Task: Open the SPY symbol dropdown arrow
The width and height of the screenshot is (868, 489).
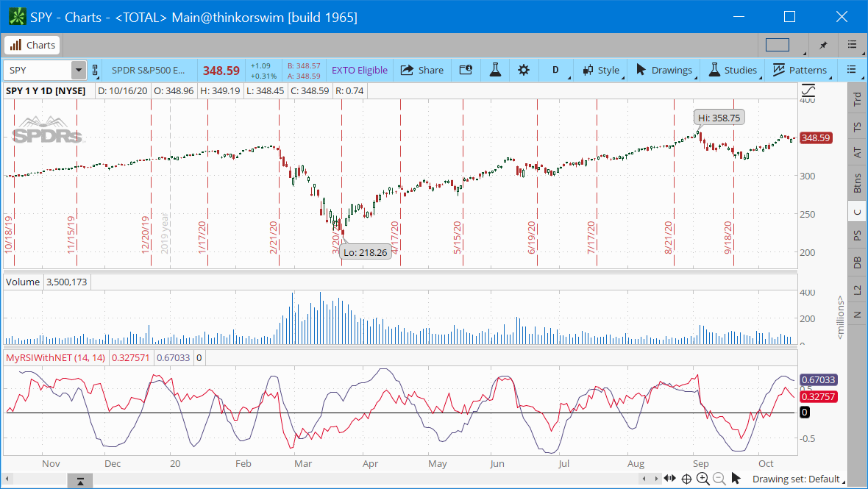Action: pos(78,71)
